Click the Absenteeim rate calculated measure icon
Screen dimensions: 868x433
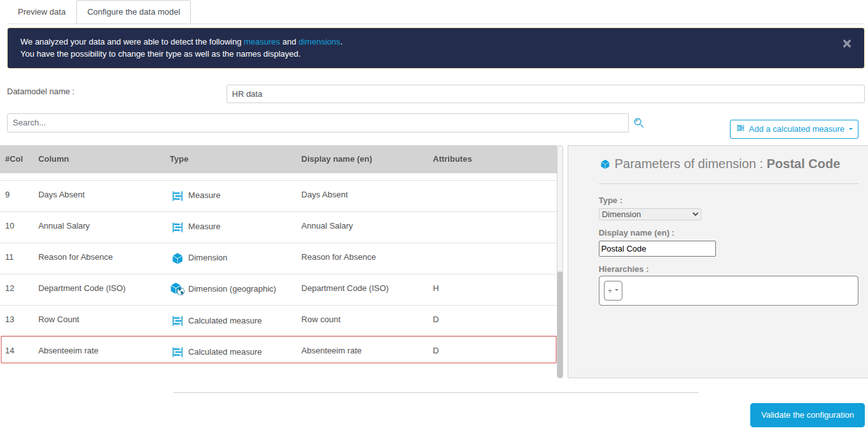click(x=178, y=351)
